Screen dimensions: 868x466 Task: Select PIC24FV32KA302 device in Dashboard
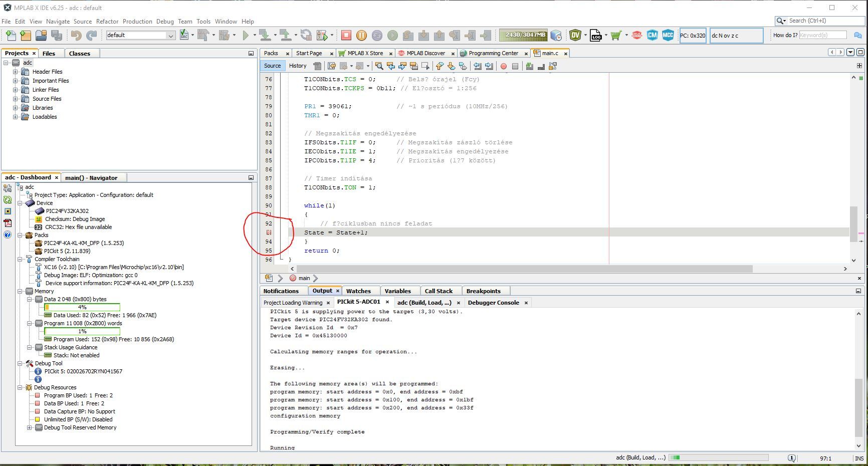(x=67, y=211)
